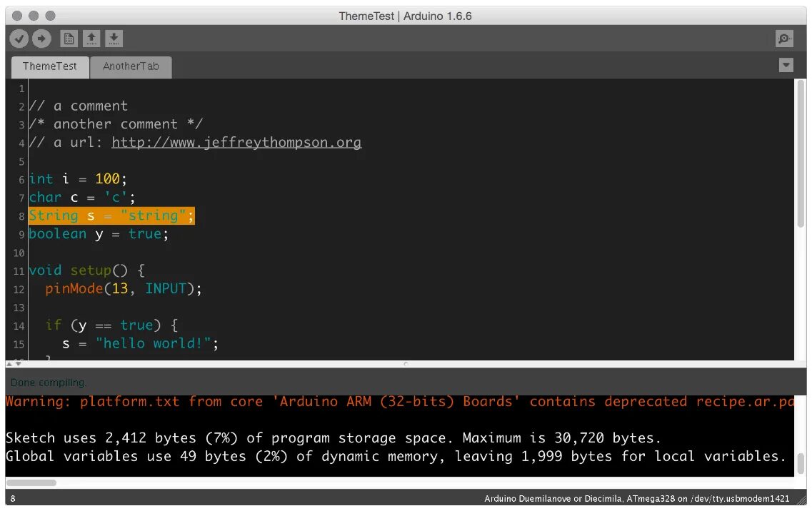Click the ThemeTest | Arduino 1.6.6 window title
This screenshot has height=511, width=812.
tap(405, 16)
